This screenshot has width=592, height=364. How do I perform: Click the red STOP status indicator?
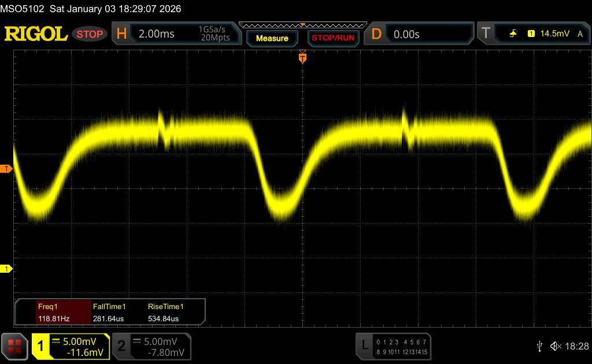point(90,34)
